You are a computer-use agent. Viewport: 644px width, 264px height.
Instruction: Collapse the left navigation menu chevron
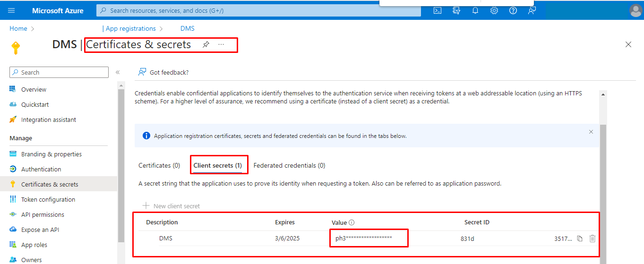point(118,72)
